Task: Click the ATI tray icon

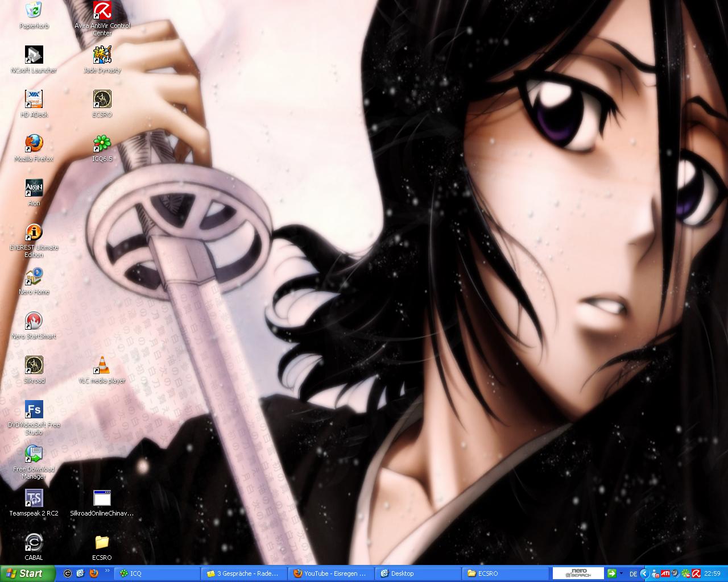Action: (665, 573)
